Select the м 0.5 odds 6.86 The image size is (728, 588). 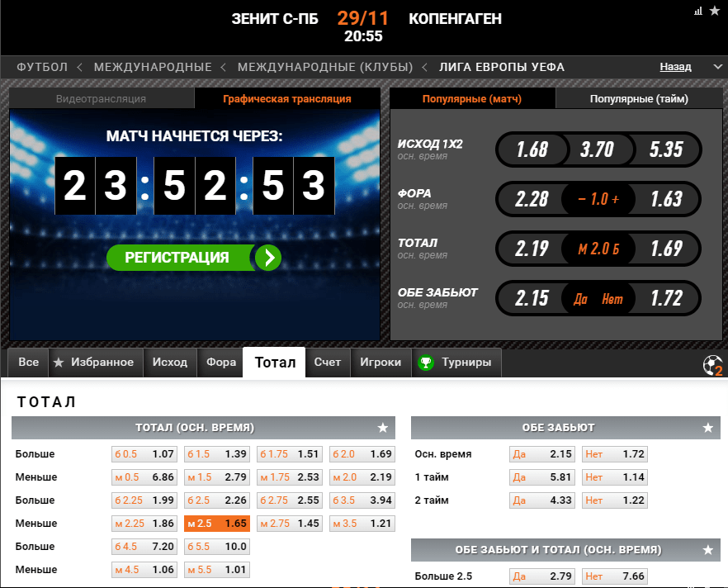(144, 477)
